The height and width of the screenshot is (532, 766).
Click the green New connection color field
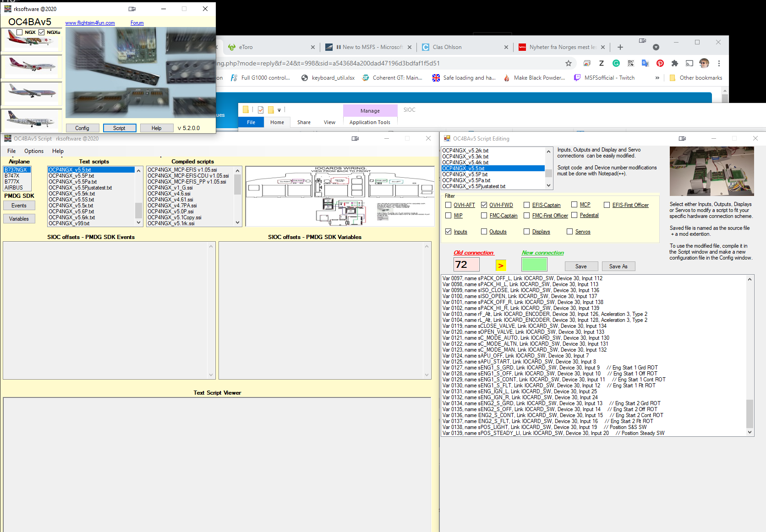pos(534,264)
